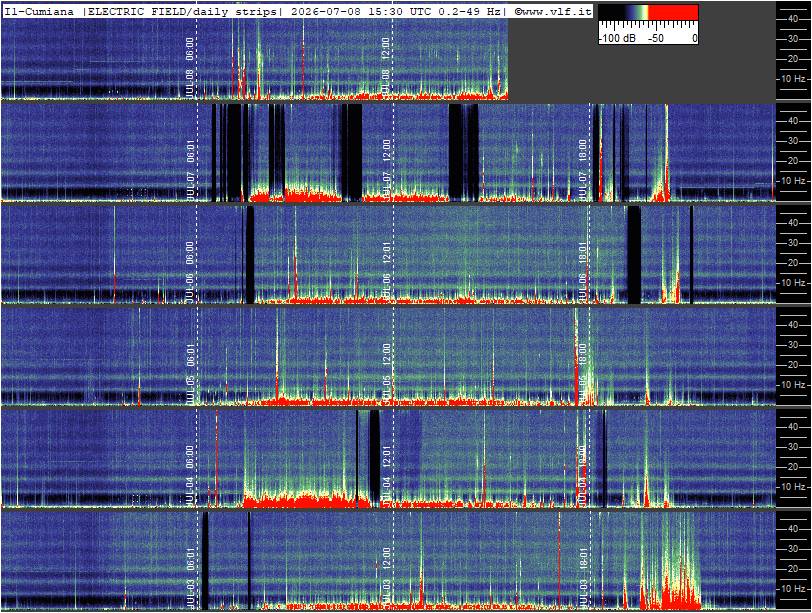Click the JUL 03 06:01 time marker

190,577
